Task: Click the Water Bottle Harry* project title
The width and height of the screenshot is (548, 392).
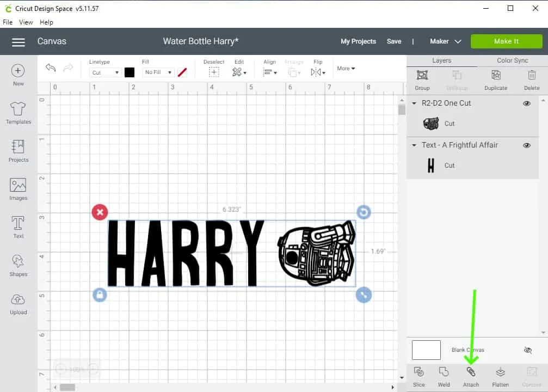Action: (x=201, y=41)
